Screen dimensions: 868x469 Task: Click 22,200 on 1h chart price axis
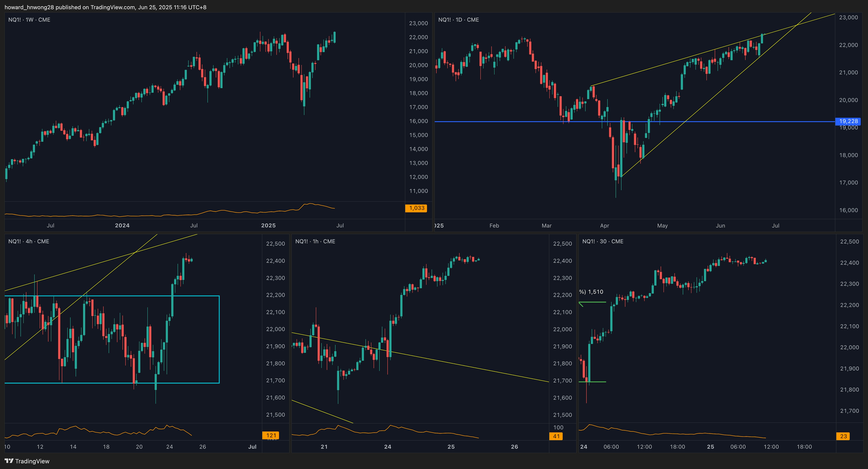[562, 295]
